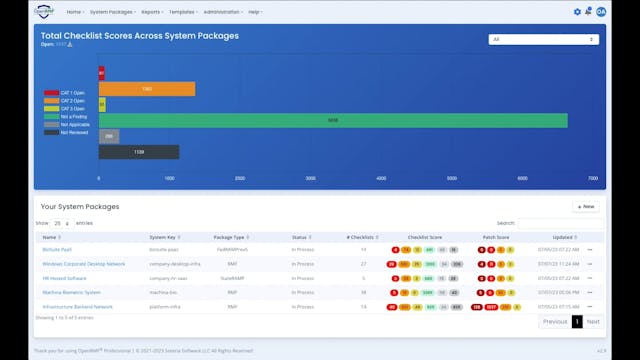Expand the Reports navigation menu
The width and height of the screenshot is (640, 360).
click(152, 12)
